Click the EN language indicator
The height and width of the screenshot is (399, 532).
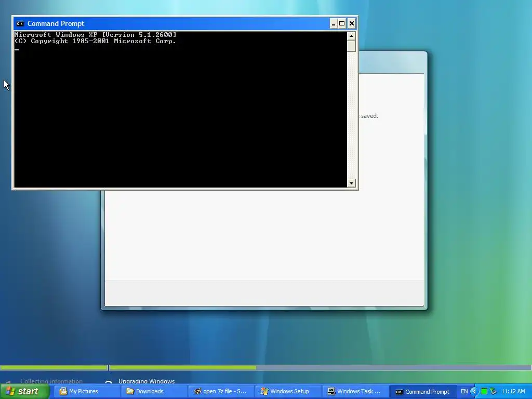[x=464, y=392]
